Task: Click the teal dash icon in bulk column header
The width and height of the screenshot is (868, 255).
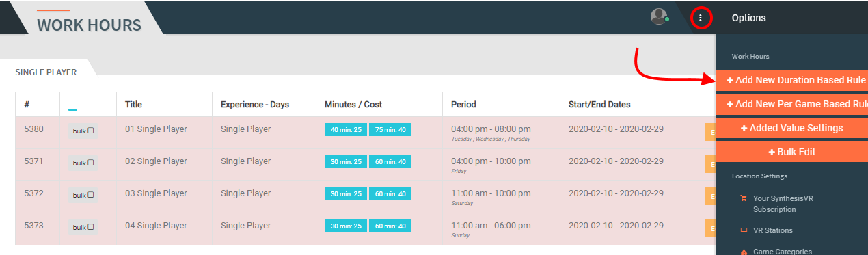Action: tap(73, 109)
